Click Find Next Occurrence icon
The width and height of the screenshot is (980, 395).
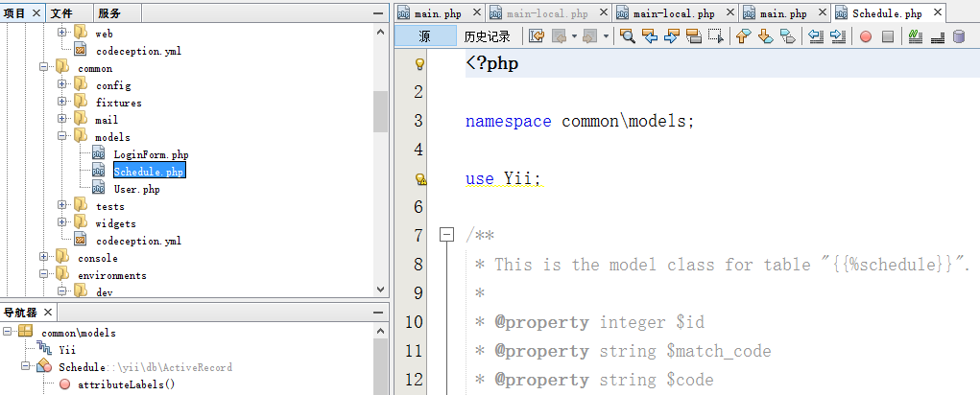(x=671, y=36)
